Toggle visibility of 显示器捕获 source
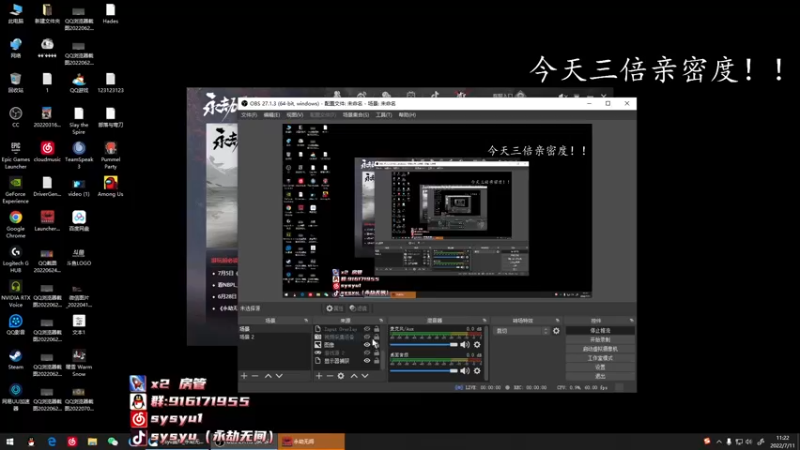Screen dimensions: 800x450 tap(367, 361)
